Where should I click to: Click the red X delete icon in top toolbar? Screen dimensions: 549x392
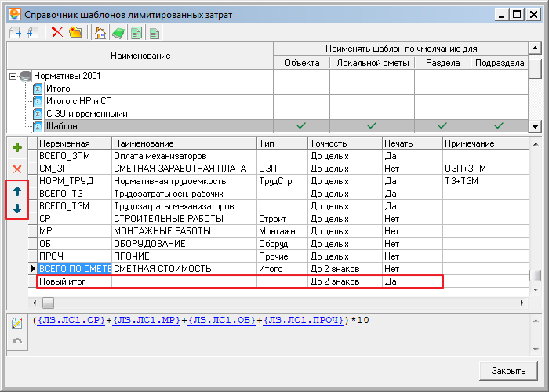point(57,33)
